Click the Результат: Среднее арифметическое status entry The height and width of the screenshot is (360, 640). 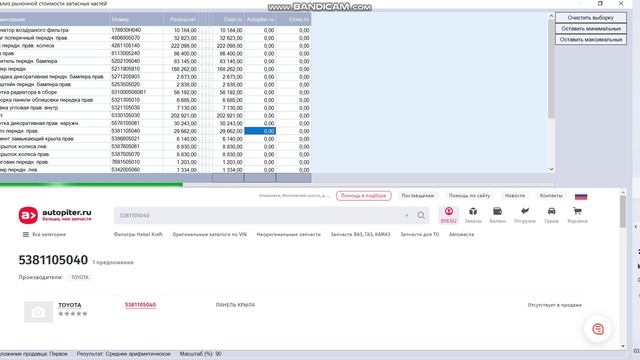click(x=124, y=354)
